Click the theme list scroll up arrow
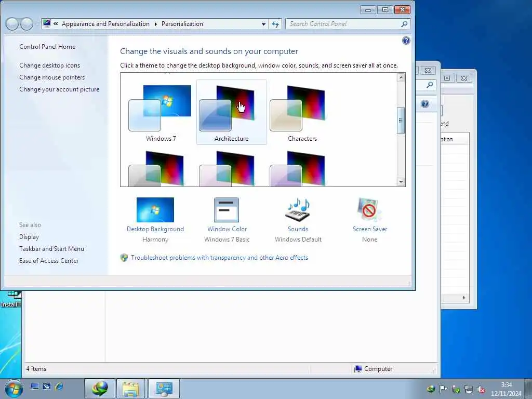This screenshot has width=532, height=399. (x=401, y=77)
